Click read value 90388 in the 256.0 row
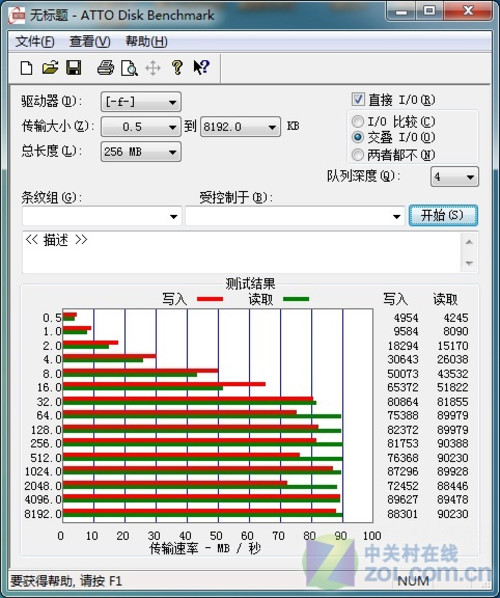The height and width of the screenshot is (598, 500). click(453, 443)
